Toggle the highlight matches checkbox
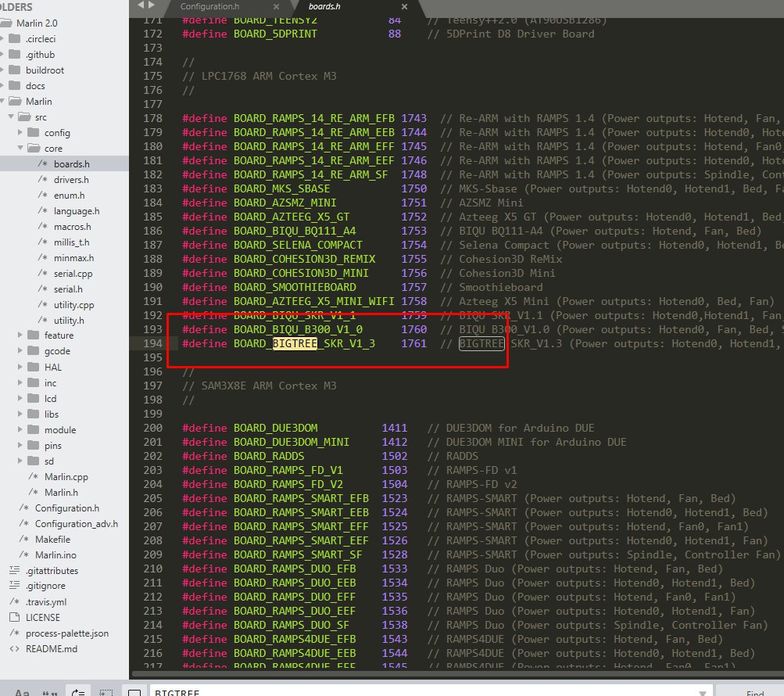Viewport: 784px width, 696px height. tap(134, 691)
